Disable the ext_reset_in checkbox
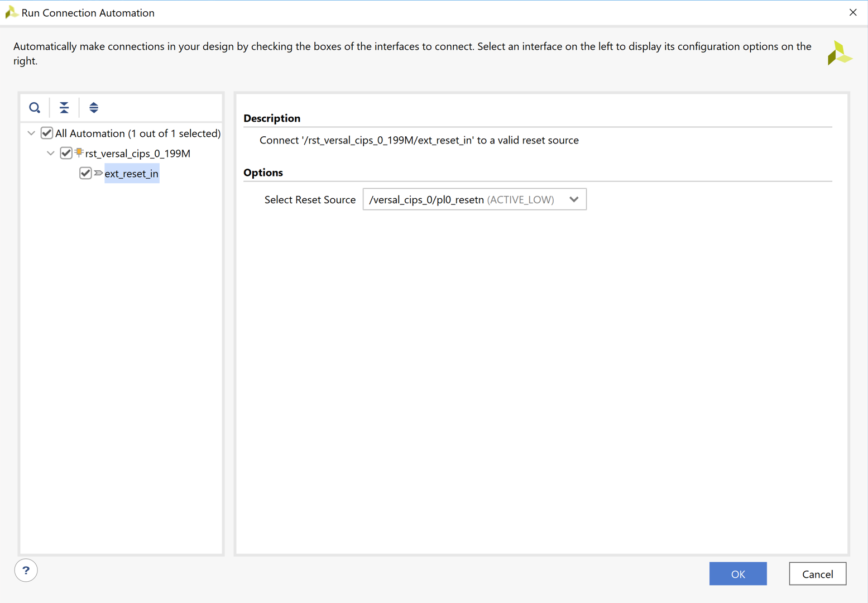 click(x=85, y=173)
